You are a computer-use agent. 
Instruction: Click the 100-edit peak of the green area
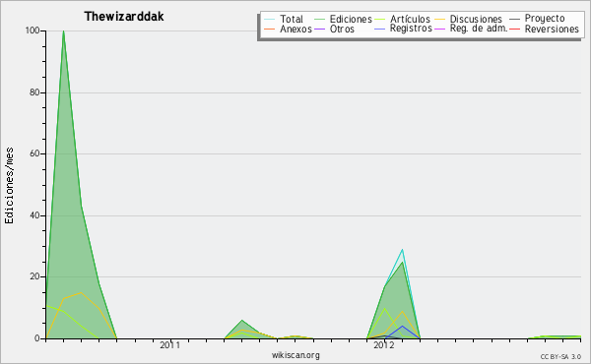[x=63, y=31]
